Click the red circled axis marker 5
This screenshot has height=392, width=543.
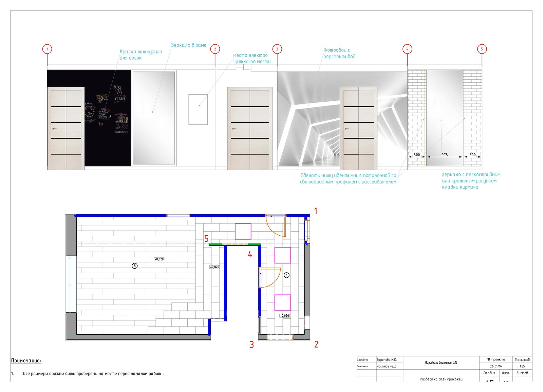482,49
